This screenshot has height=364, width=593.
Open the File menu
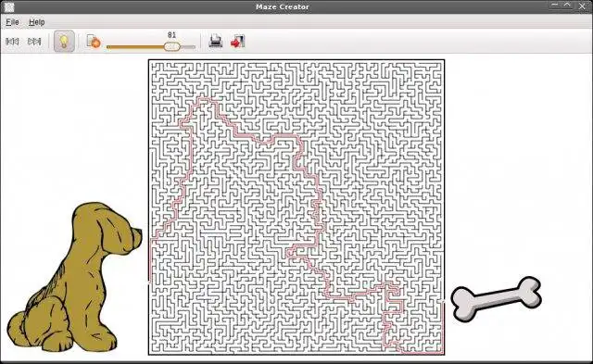tap(12, 22)
